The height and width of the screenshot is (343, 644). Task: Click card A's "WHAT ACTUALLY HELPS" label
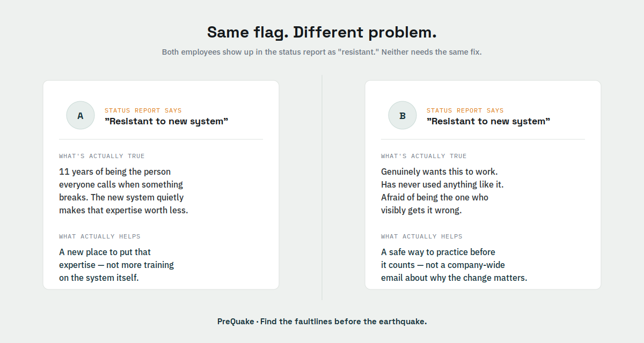tap(100, 236)
